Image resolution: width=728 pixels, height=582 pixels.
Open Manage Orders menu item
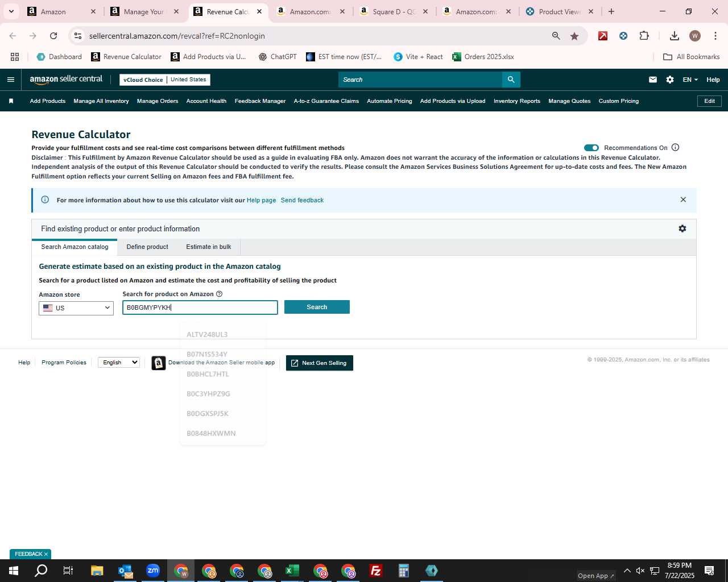(158, 101)
